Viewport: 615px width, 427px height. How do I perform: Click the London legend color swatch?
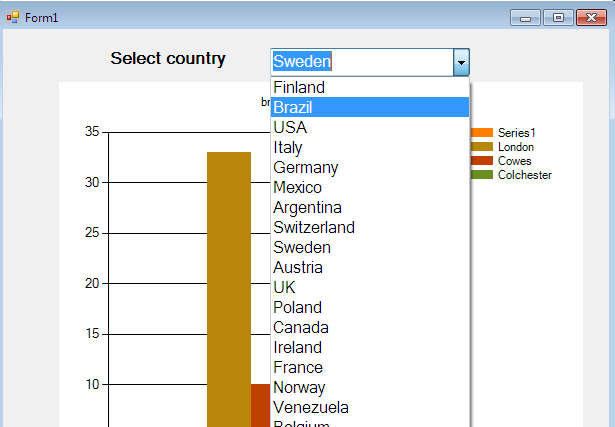[481, 147]
